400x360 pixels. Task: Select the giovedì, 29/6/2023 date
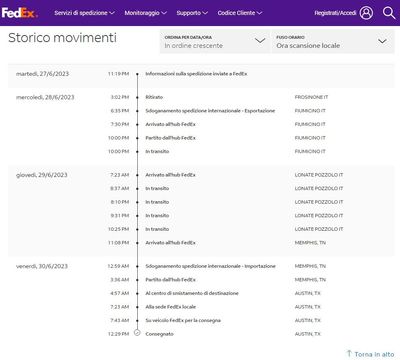coord(42,175)
